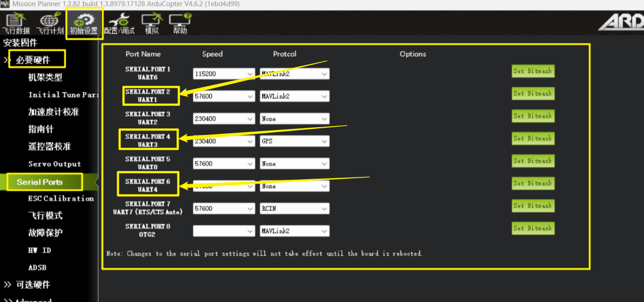Go to ESC Calibration page
Image resolution: width=644 pixels, height=302 pixels.
(61, 199)
